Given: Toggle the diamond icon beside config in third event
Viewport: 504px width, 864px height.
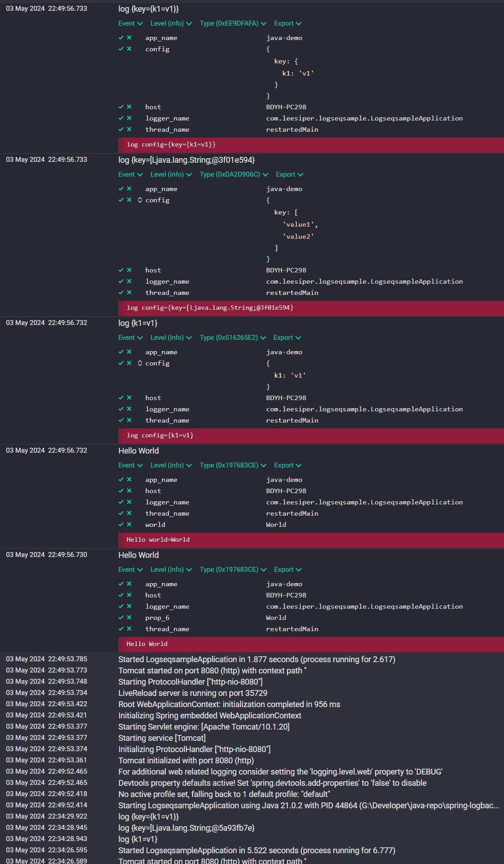Looking at the screenshot, I should point(138,363).
